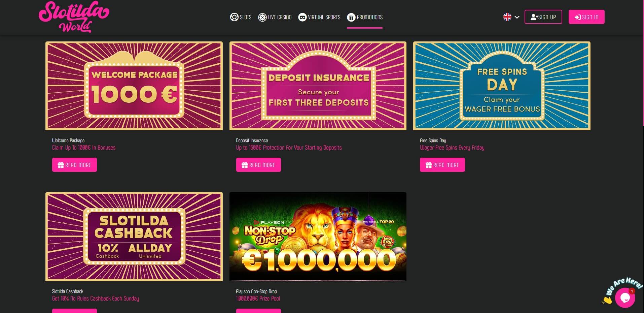
Task: Expand the language dropdown chevron
Action: coord(517,17)
